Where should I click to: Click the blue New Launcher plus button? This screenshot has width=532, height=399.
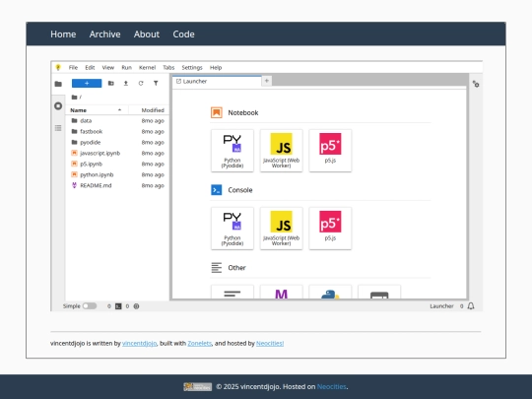(x=87, y=83)
